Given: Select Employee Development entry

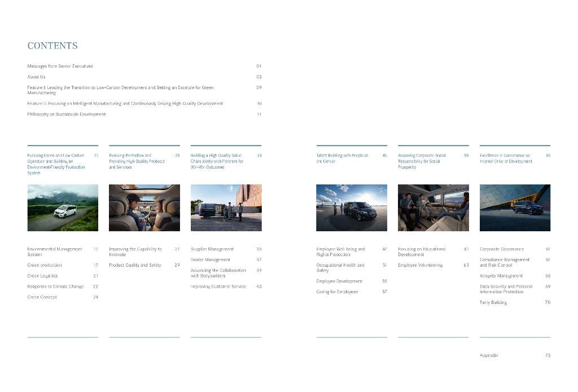Looking at the screenshot, I should [x=339, y=281].
